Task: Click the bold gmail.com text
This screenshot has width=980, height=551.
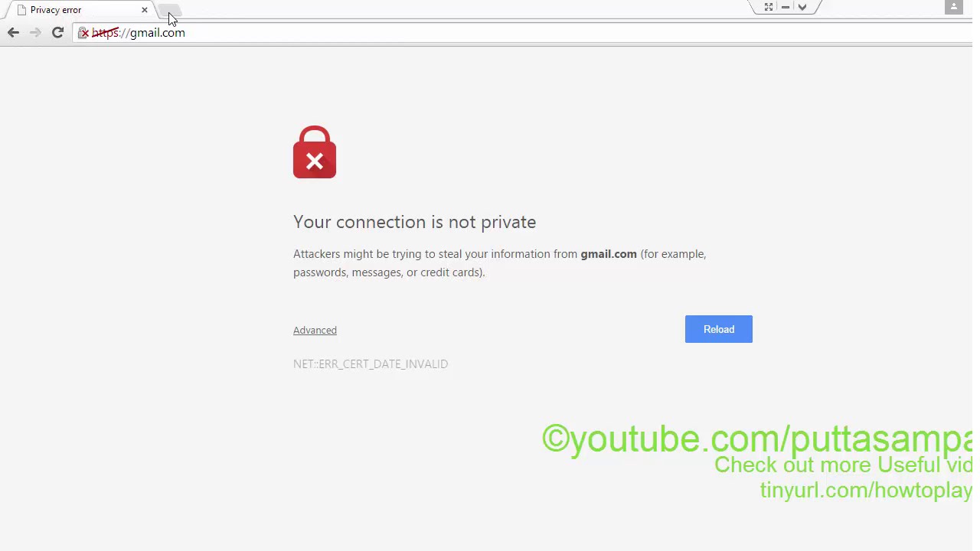Action: [609, 254]
